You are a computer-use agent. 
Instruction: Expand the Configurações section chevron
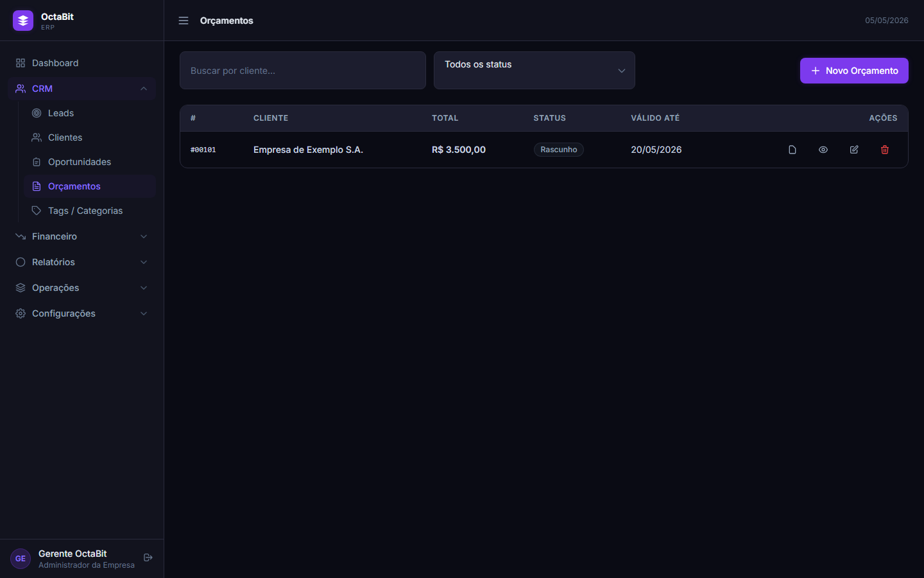pyautogui.click(x=144, y=313)
